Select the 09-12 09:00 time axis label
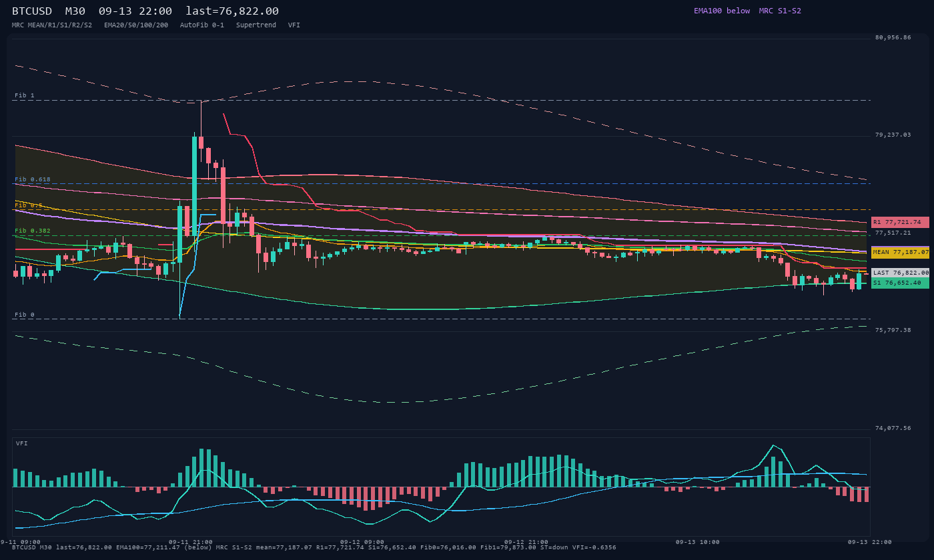The height and width of the screenshot is (560, 934). 362,542
